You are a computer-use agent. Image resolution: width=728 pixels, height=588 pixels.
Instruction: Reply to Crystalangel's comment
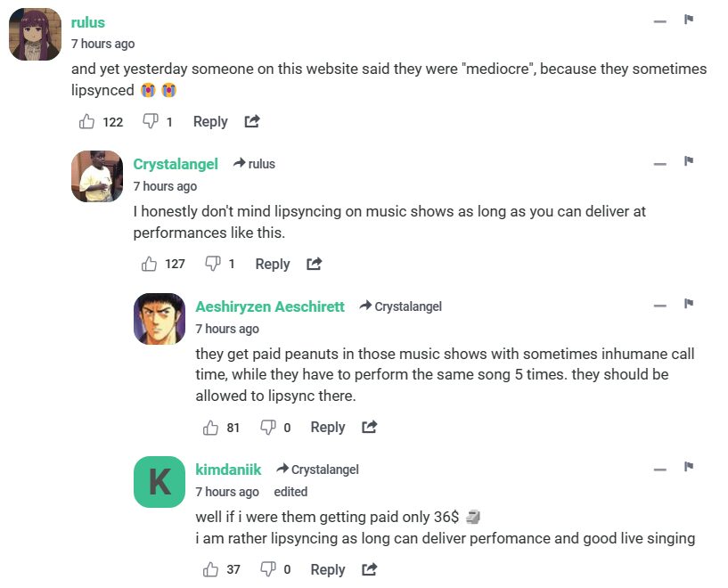coord(273,264)
